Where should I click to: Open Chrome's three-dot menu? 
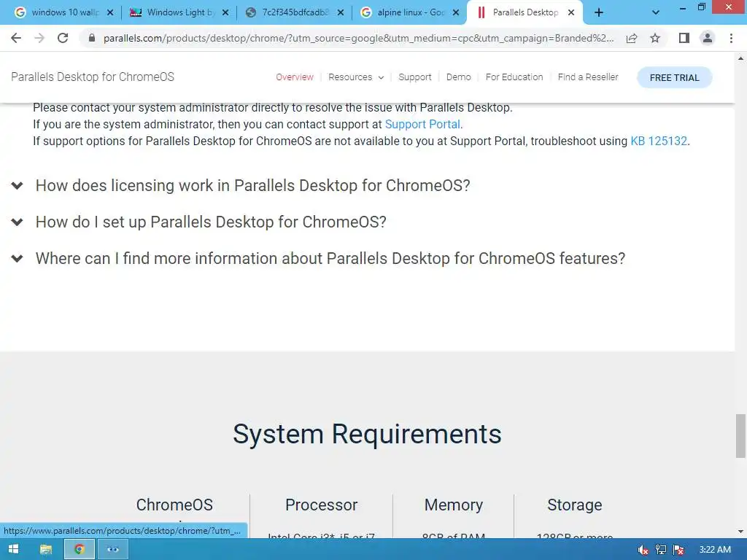tap(731, 38)
